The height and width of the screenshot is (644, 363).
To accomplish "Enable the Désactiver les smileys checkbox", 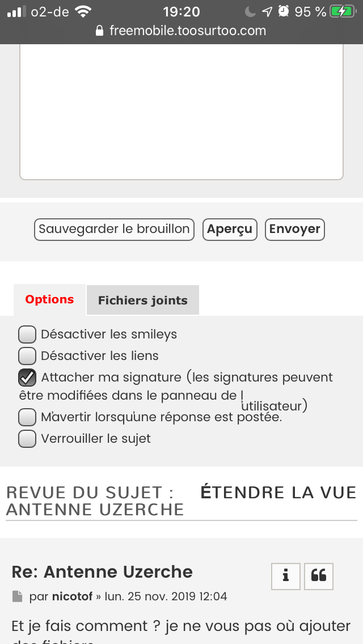I will click(x=27, y=334).
